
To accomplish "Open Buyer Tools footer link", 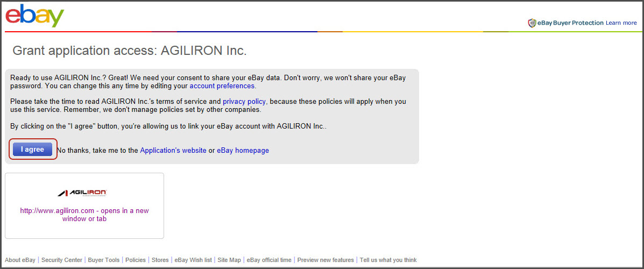I will coord(103,260).
